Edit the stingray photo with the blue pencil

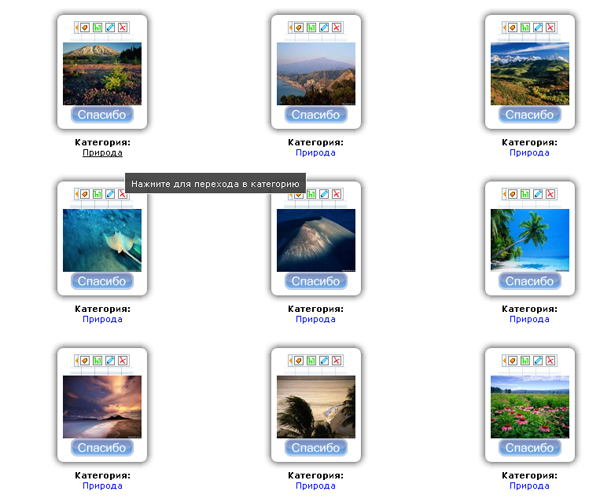pos(110,194)
